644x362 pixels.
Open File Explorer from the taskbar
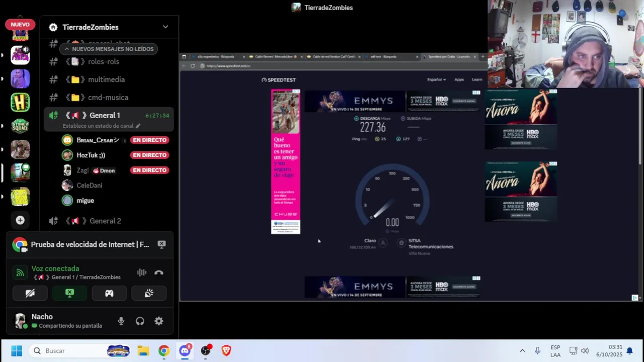[143, 350]
